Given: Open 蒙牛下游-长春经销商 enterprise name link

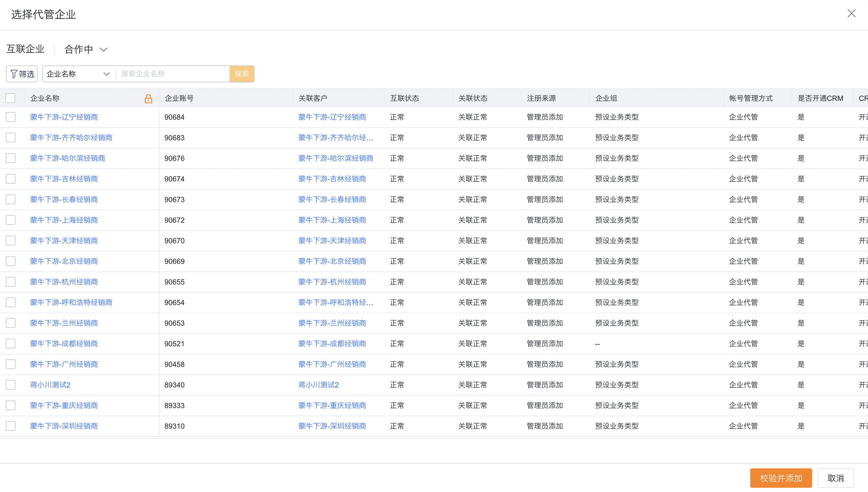Looking at the screenshot, I should [64, 199].
